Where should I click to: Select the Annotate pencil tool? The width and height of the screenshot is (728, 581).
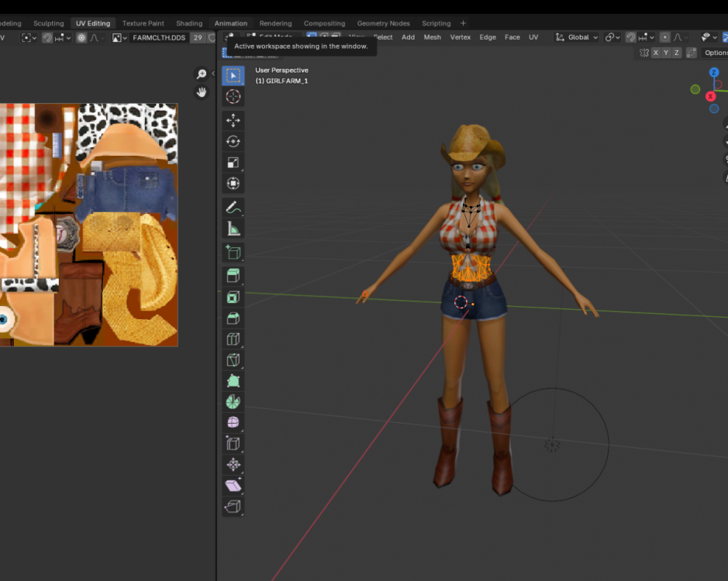(233, 207)
